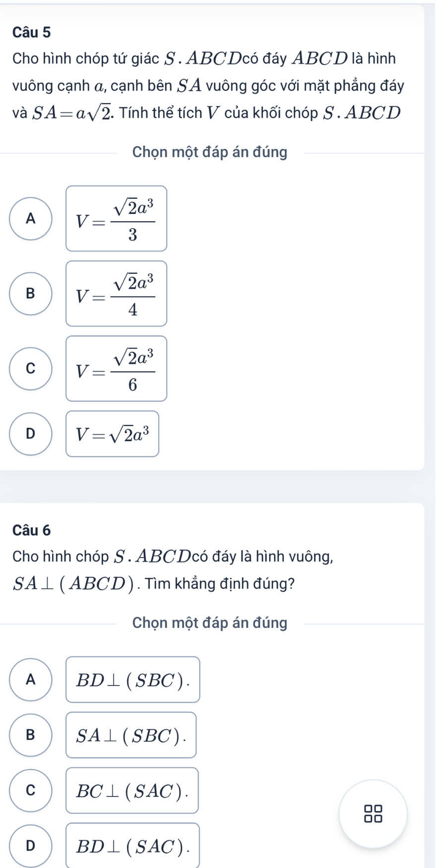The height and width of the screenshot is (868, 448).
Task: Tap answer box V = √2a³
Action: click(113, 434)
